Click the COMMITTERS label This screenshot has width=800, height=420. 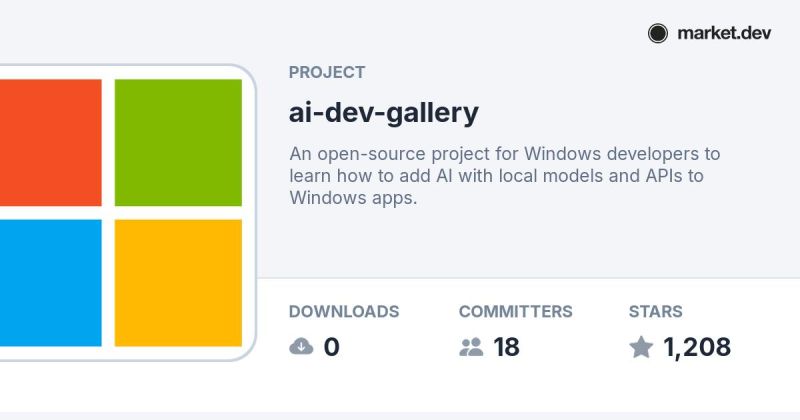point(515,311)
